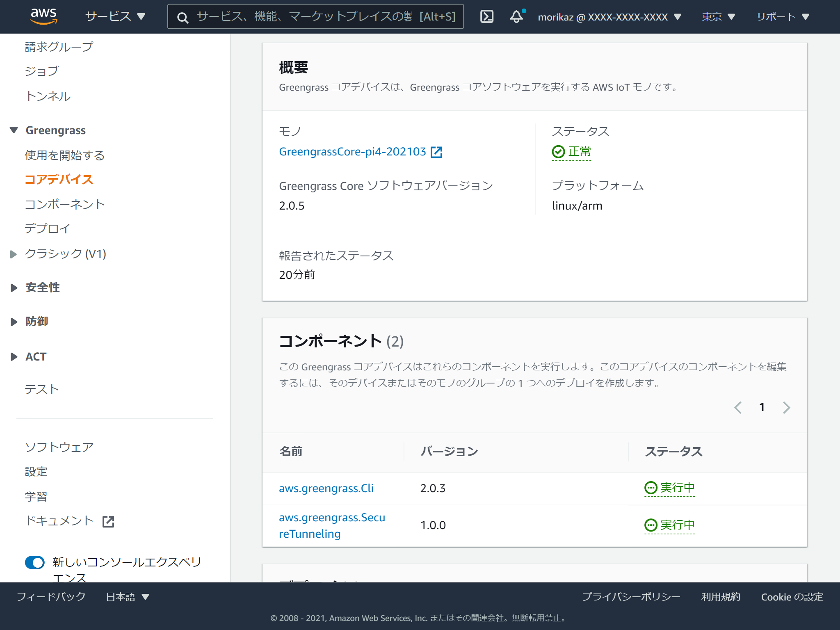Toggle 新しいコンソールエクスペリエンス off
840x630 pixels.
(35, 563)
